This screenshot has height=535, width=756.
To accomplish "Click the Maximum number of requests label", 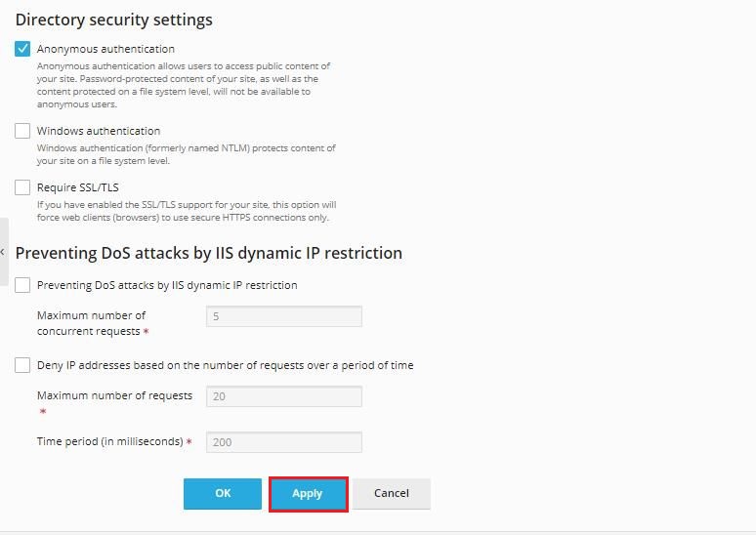I will pos(114,395).
